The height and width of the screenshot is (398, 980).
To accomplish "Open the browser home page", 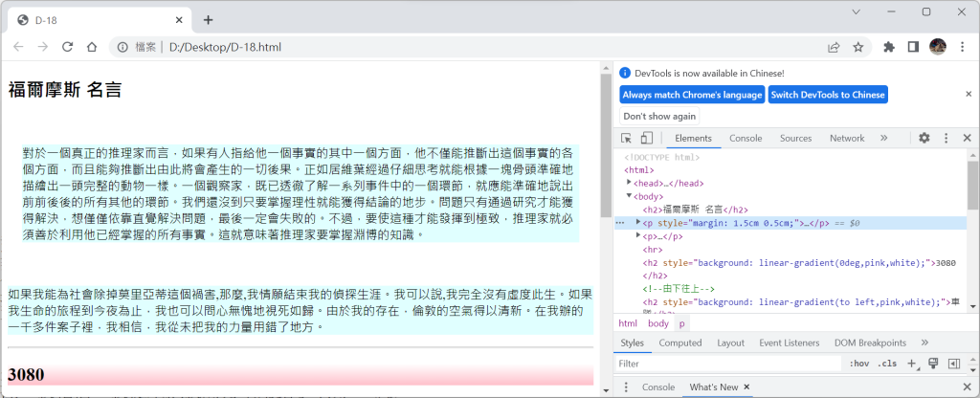I will (91, 47).
